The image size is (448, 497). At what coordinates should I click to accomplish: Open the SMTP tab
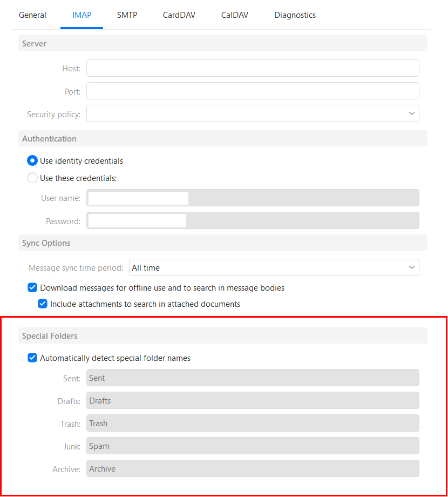click(x=127, y=15)
